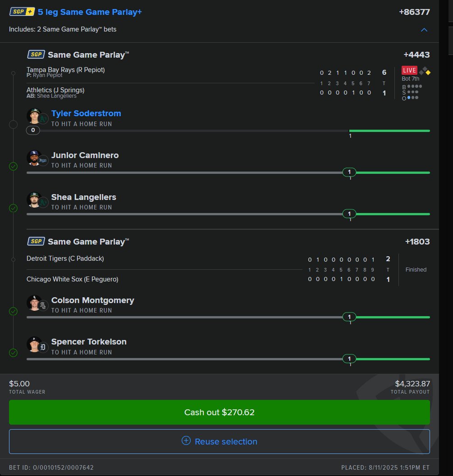The image size is (453, 476).
Task: Click the balls indicator dots
Action: click(414, 86)
